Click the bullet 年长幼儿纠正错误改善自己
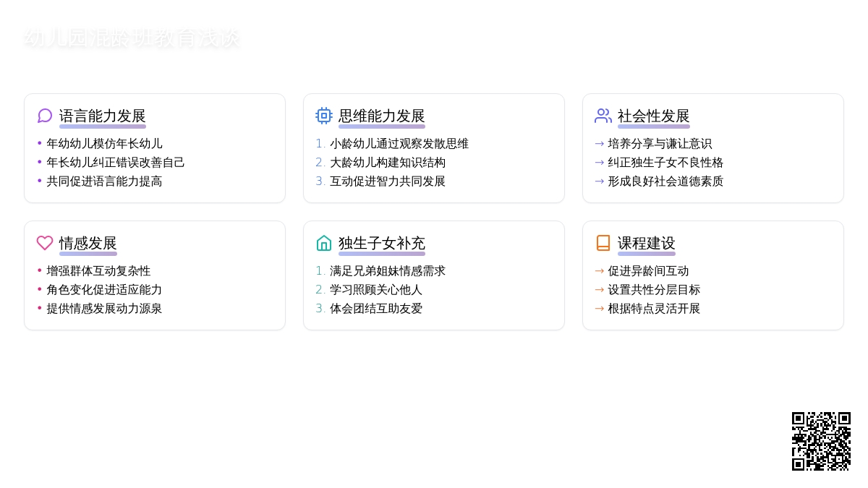 [116, 162]
